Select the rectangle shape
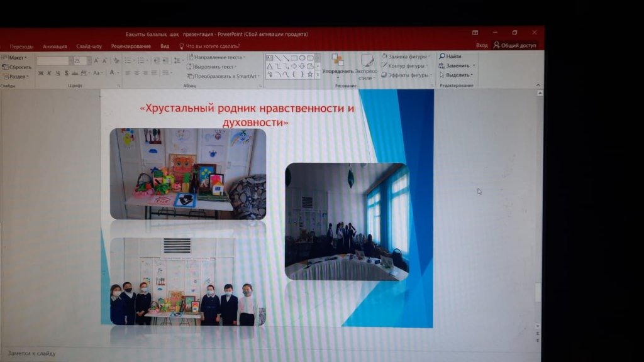 (x=294, y=58)
